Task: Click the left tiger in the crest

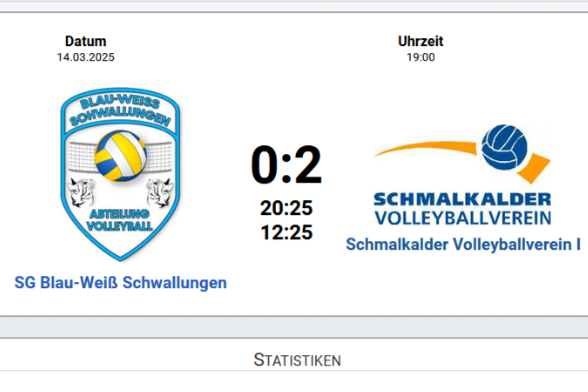Action: 82,192
